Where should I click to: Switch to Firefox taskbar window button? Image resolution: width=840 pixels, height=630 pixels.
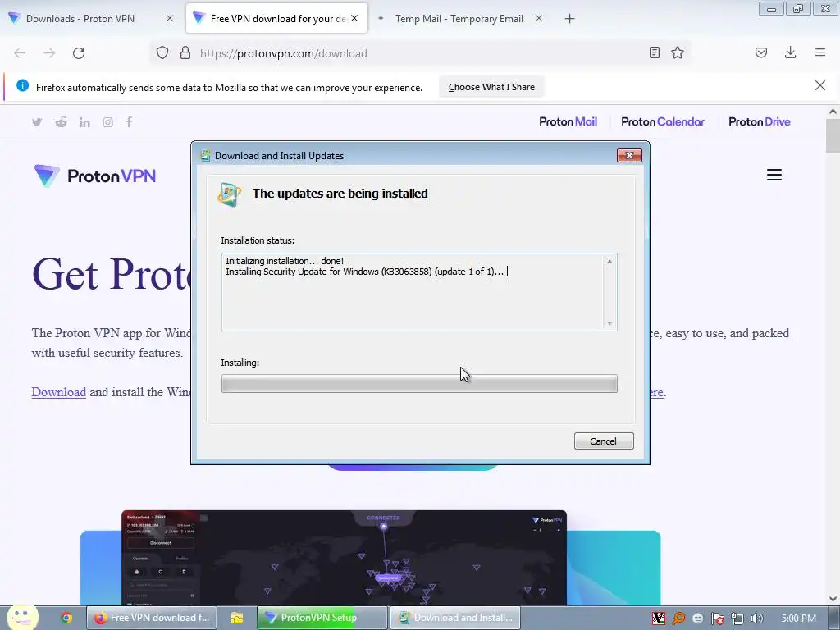(x=152, y=618)
